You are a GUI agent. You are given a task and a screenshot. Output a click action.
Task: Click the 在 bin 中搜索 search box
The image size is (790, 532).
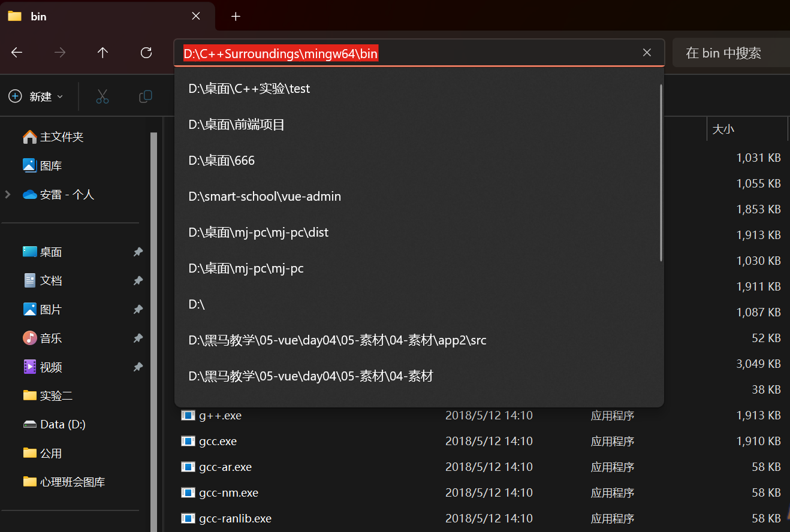pyautogui.click(x=731, y=53)
